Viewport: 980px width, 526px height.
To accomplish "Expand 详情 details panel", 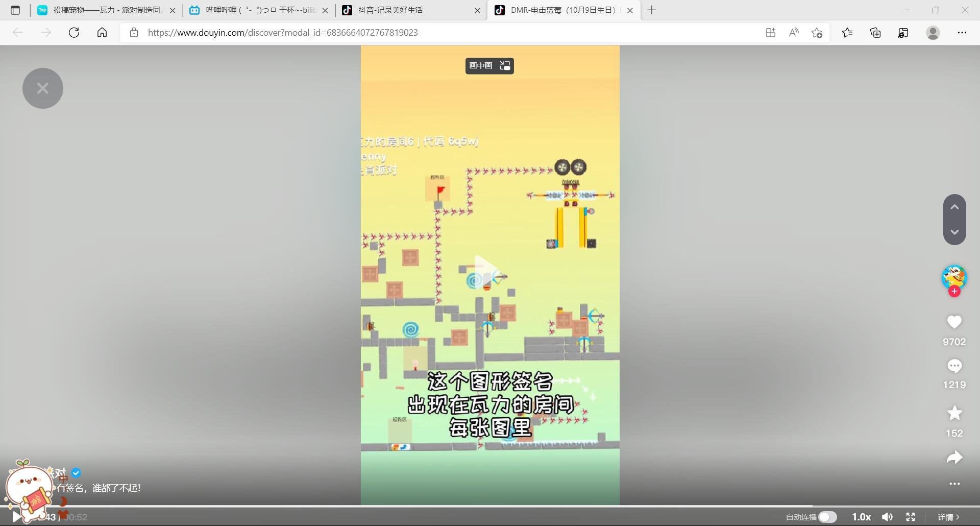I will [x=948, y=517].
